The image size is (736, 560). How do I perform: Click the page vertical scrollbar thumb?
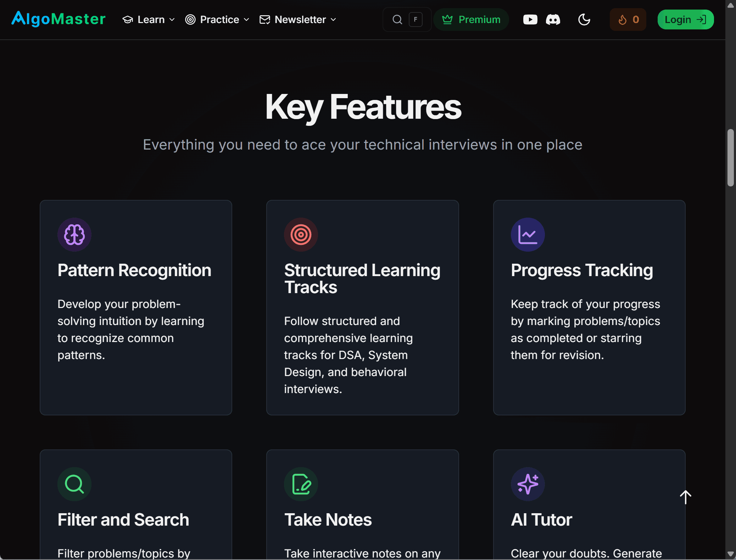[x=730, y=158]
